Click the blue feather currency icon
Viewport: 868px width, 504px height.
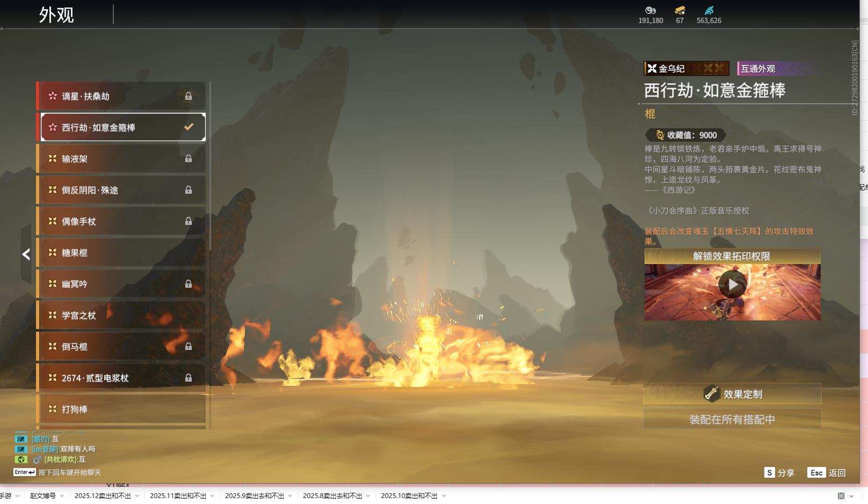(709, 10)
